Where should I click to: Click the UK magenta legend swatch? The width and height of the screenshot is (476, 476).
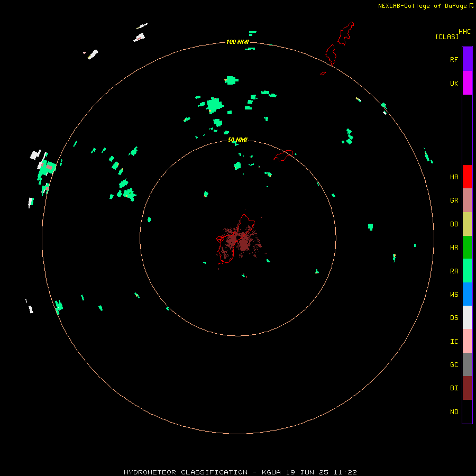[467, 83]
